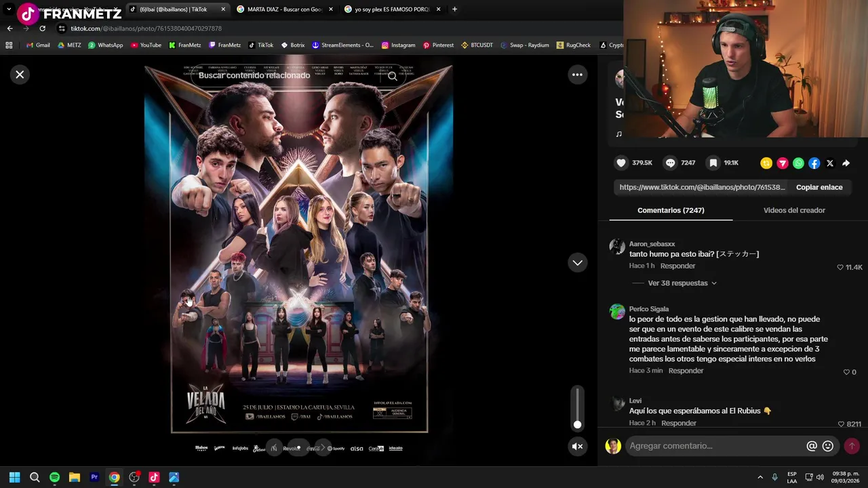This screenshot has height=488, width=868.
Task: Open the tab search dropdown arrow
Action: coord(9,9)
